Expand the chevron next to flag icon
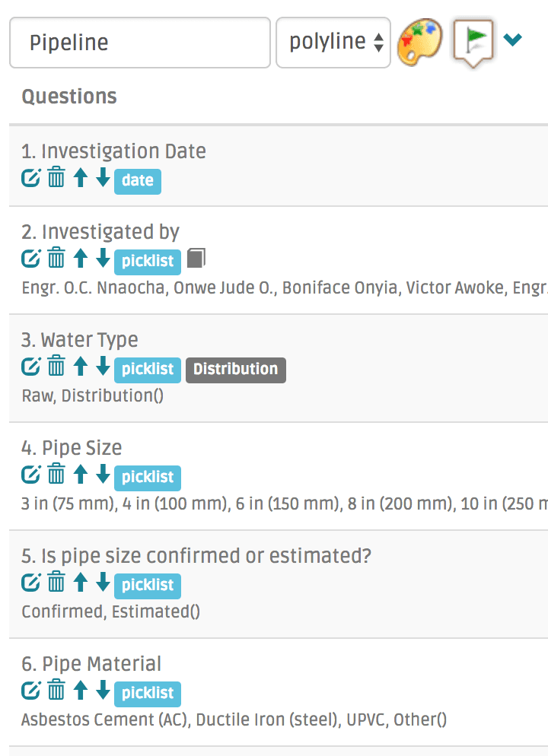Screen dimensions: 548x756 (x=513, y=40)
